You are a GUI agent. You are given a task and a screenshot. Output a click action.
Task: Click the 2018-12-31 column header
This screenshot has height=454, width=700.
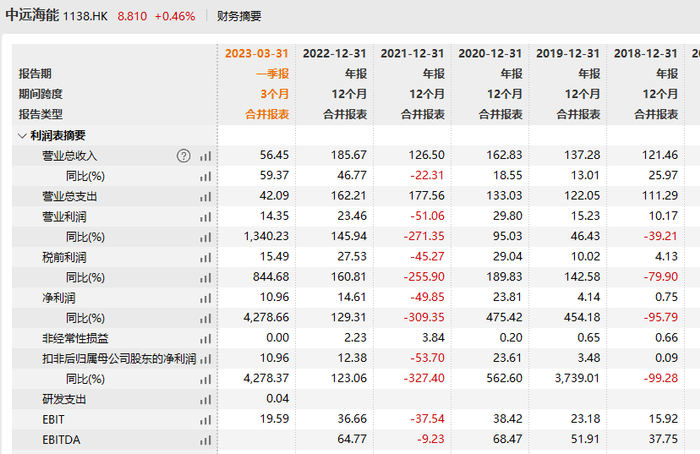646,54
